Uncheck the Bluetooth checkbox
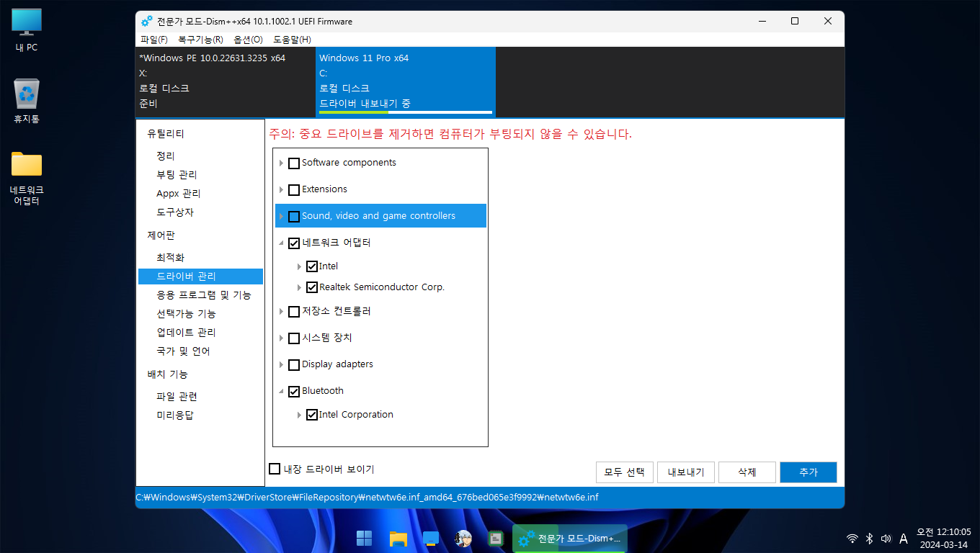980x553 pixels. pyautogui.click(x=294, y=392)
